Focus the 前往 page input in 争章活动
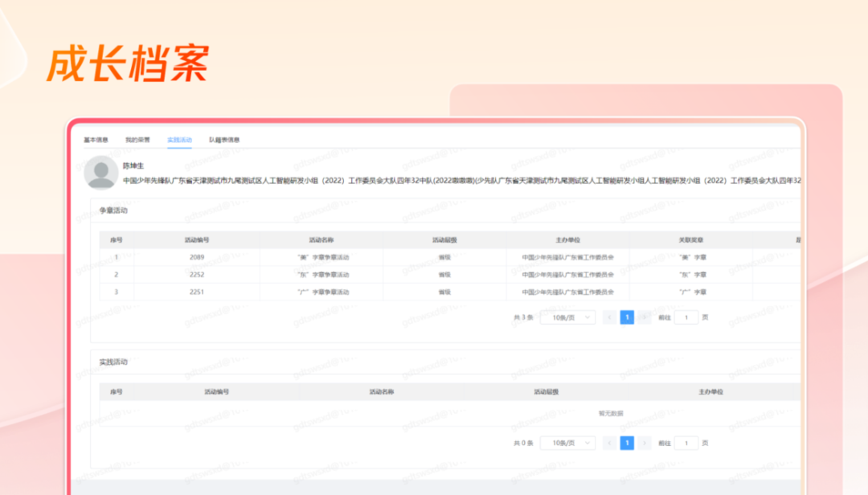 686,317
